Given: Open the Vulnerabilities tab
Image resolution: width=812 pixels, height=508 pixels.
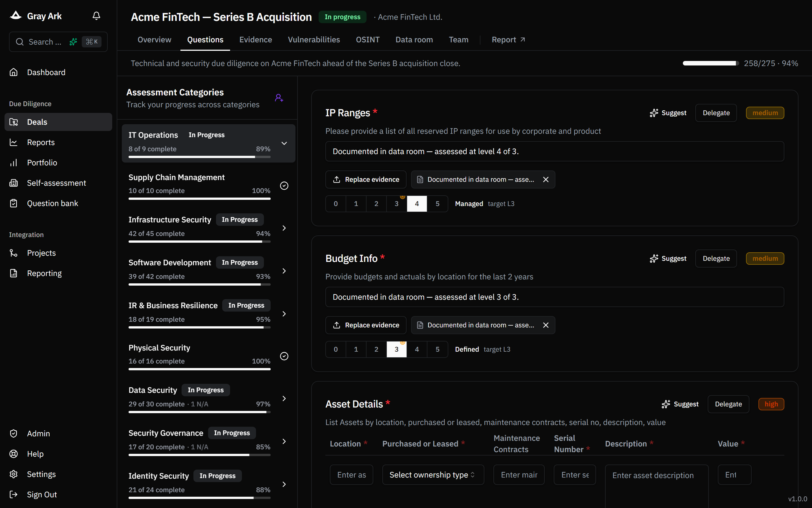Looking at the screenshot, I should pos(314,40).
